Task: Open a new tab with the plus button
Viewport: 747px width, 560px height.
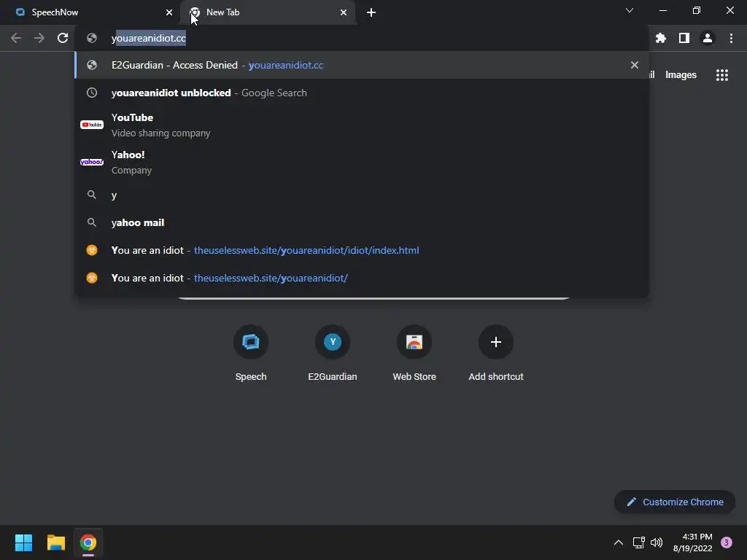Action: (371, 12)
